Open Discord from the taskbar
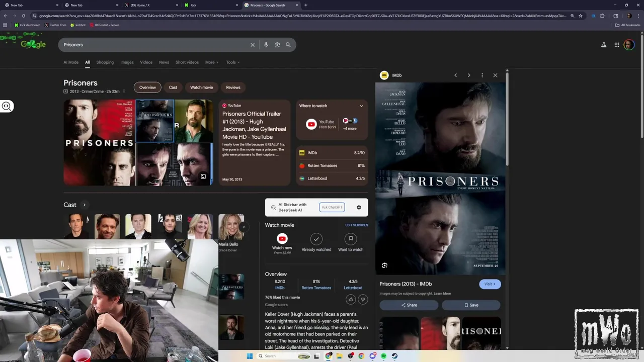The image size is (644, 362). 372,356
